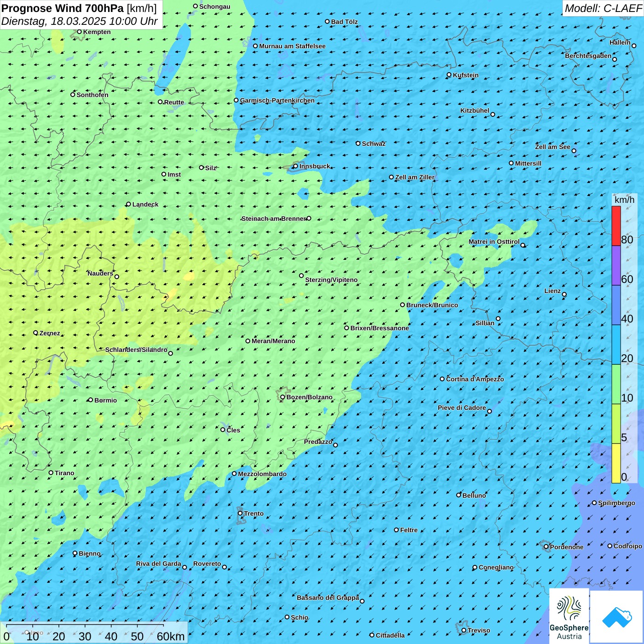Click the Innsbruck city marker
Screen dimensions: 644x644
click(x=295, y=166)
